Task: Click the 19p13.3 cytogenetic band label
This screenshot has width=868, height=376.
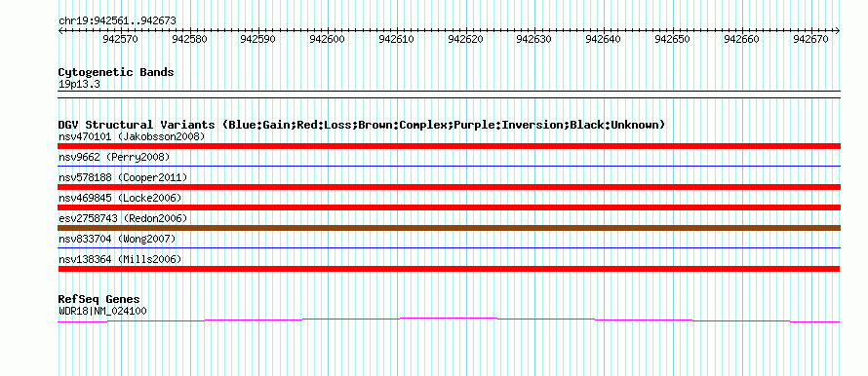Action: click(79, 85)
